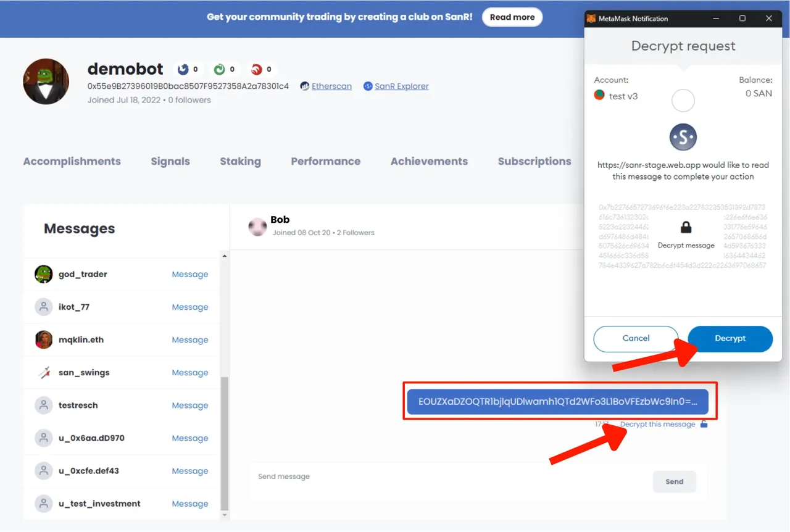Message u_0x6aa.dD970
The width and height of the screenshot is (790, 532).
click(190, 438)
